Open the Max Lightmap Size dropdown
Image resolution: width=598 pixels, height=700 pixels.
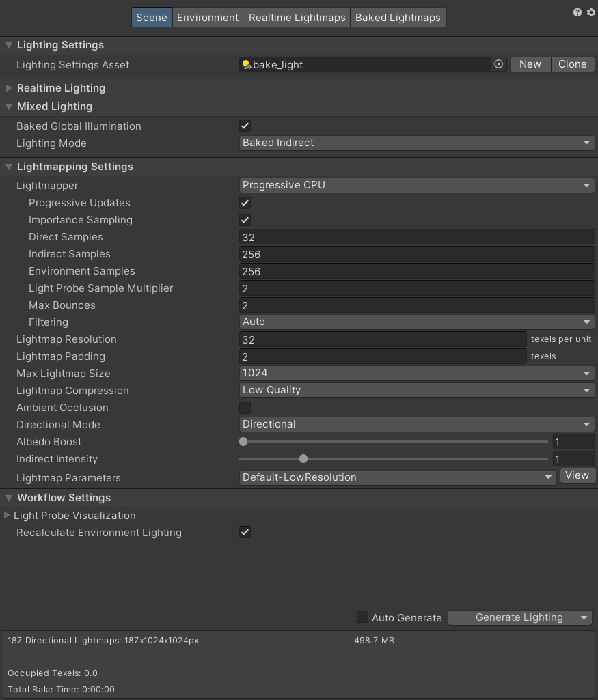(x=417, y=373)
